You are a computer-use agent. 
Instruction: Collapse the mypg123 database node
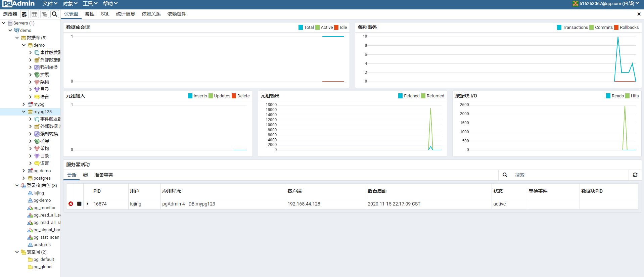pos(24,112)
